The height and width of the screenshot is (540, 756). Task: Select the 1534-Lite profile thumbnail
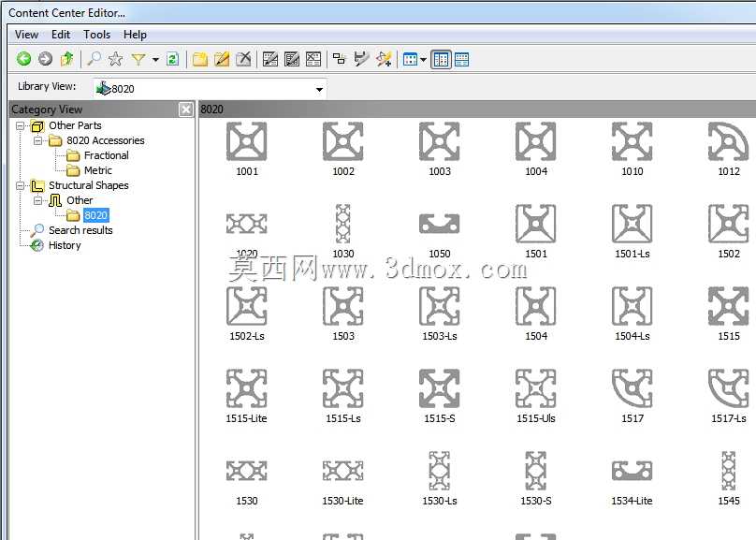coord(632,471)
